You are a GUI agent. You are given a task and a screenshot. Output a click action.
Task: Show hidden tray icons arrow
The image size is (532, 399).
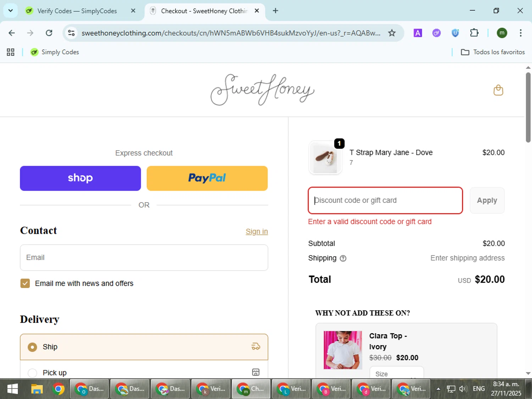[438, 389]
